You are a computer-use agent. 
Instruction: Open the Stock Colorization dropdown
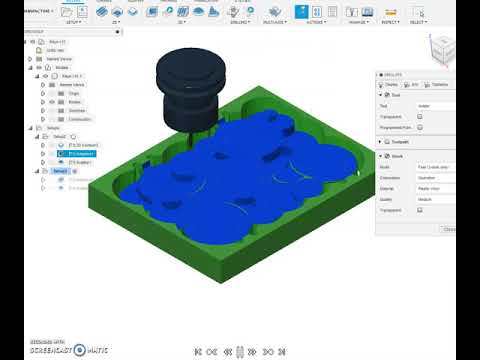(x=436, y=178)
